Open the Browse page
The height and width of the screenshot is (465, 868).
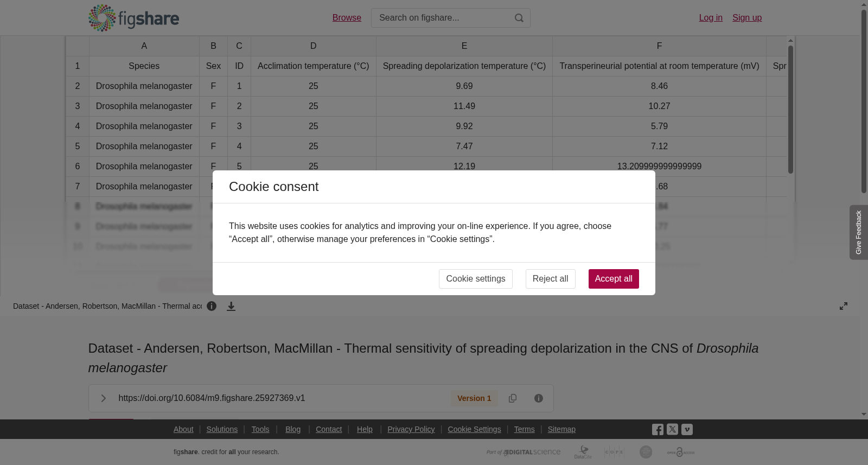347,18
